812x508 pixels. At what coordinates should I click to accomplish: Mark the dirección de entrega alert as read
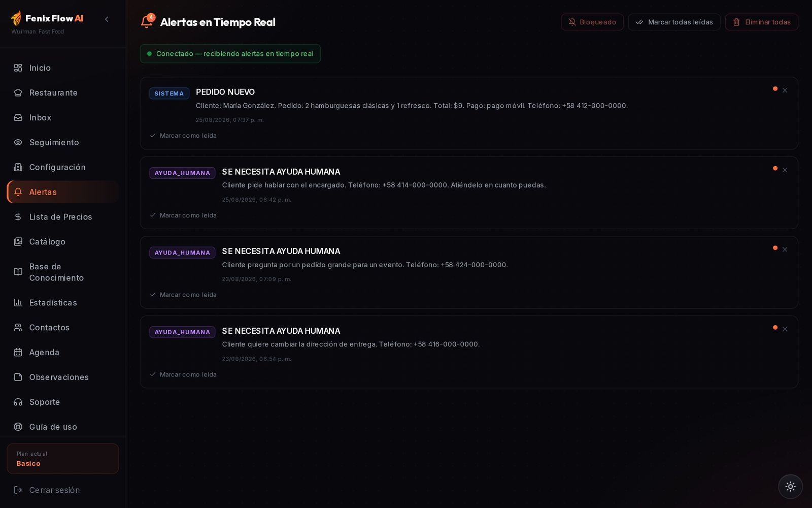click(x=183, y=374)
